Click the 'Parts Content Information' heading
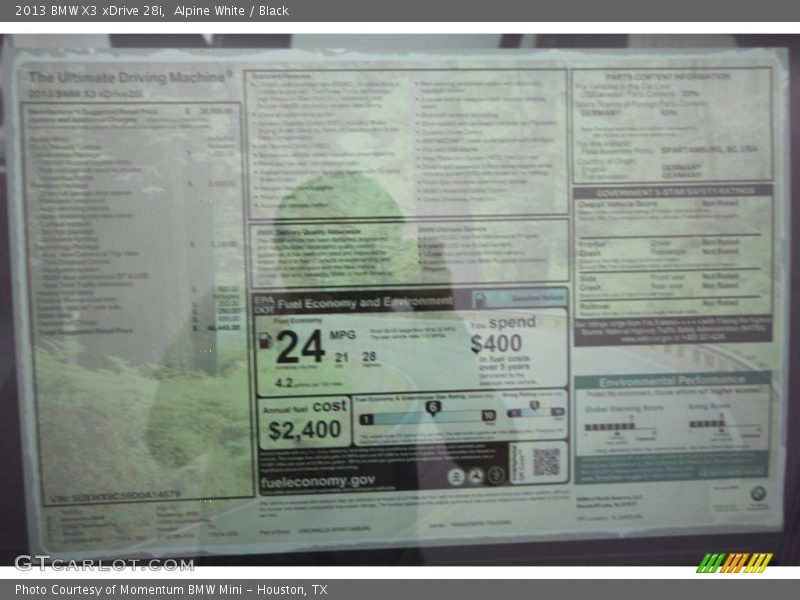 click(x=668, y=77)
